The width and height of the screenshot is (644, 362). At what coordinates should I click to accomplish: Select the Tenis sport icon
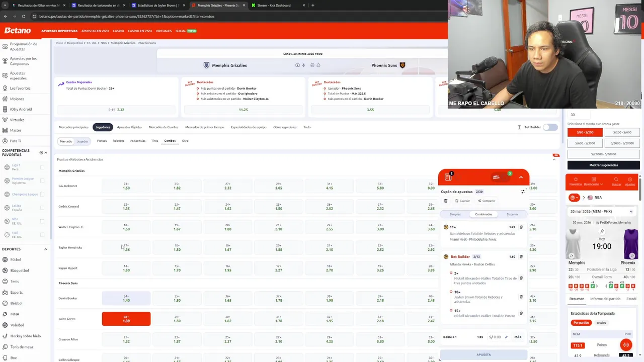pos(5,282)
